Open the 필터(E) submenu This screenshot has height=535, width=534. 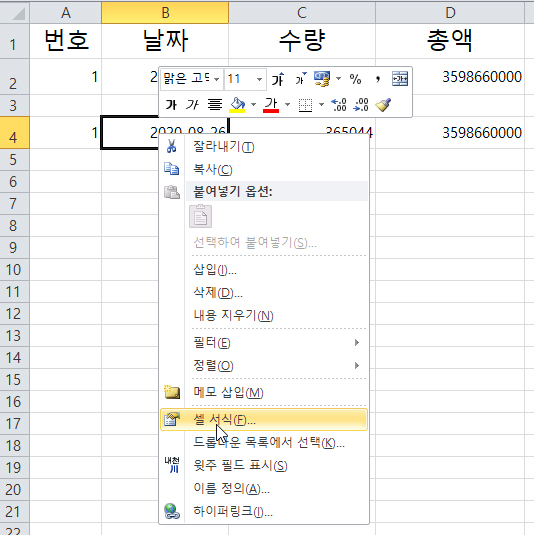264,343
